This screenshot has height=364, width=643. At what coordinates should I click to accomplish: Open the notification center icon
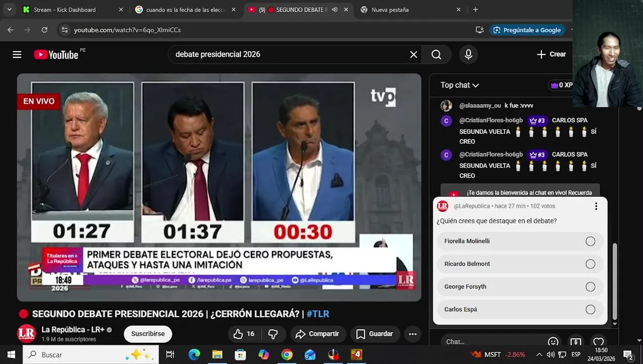tap(628, 355)
